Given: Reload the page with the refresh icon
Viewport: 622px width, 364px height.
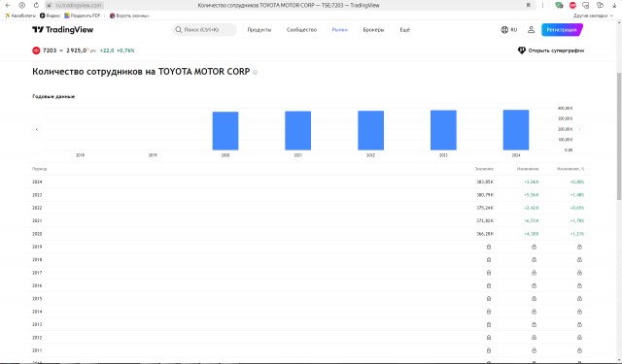Looking at the screenshot, I should [x=36, y=5].
